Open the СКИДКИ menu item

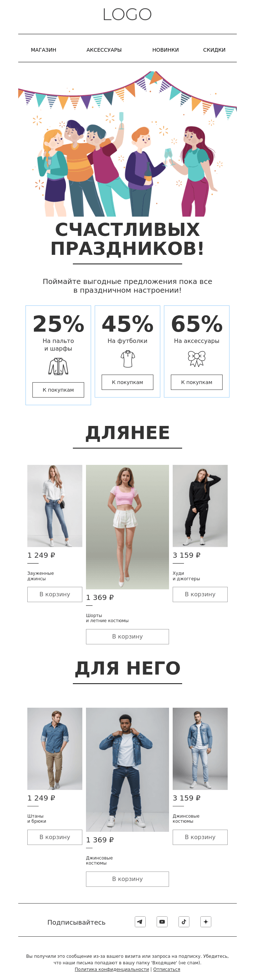pyautogui.click(x=214, y=50)
